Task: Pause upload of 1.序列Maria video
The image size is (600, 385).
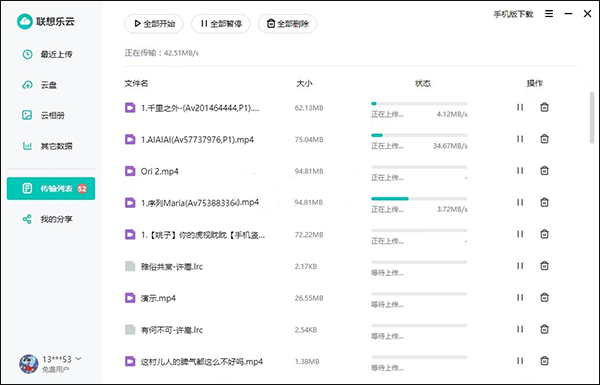Action: [x=520, y=202]
